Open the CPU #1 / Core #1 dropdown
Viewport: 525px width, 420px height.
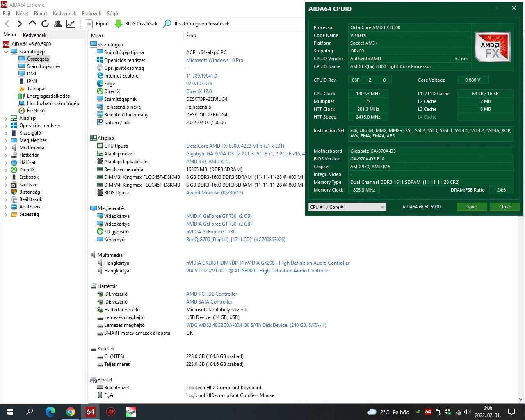click(x=347, y=207)
